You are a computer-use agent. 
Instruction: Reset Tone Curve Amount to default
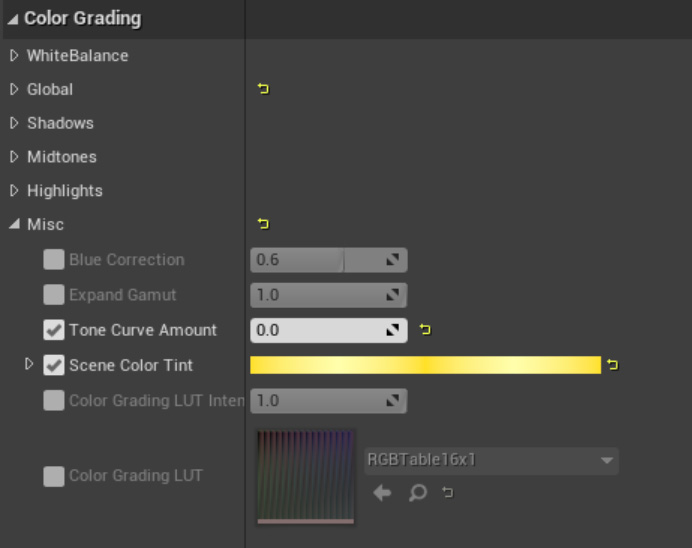pyautogui.click(x=425, y=330)
